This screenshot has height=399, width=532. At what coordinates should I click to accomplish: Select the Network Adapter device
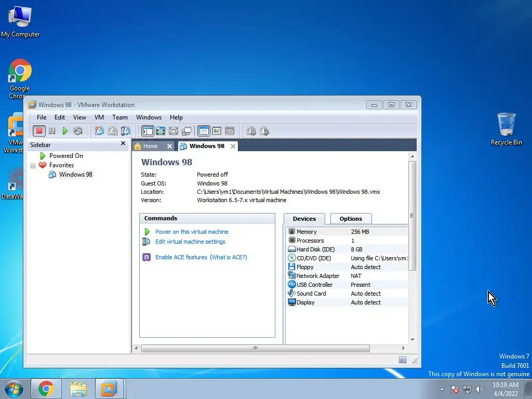click(347, 276)
